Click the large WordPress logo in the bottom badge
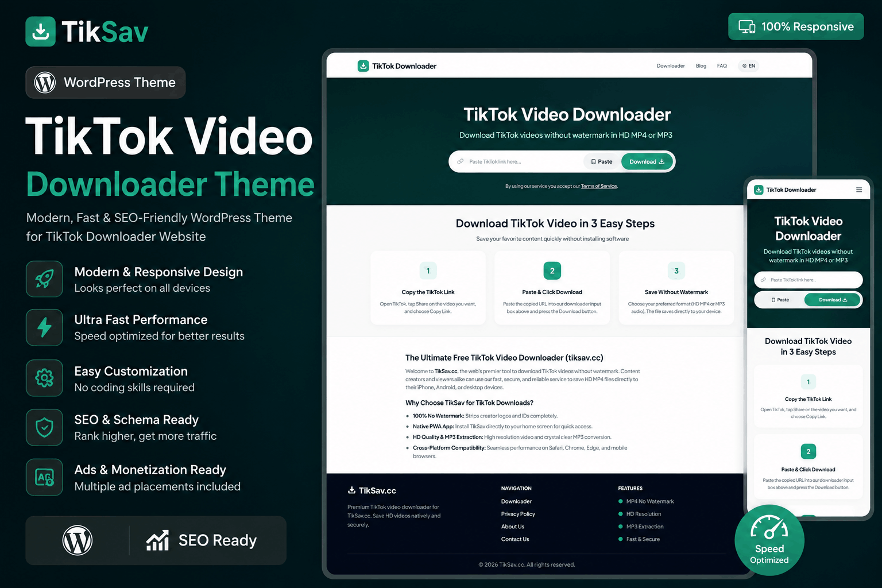The width and height of the screenshot is (882, 588). tap(78, 540)
